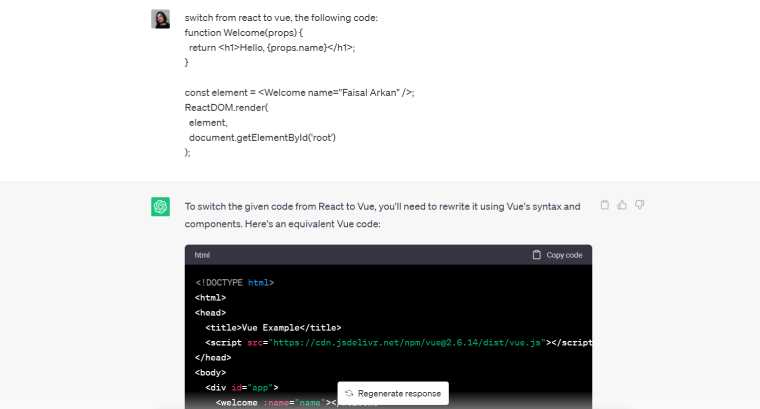The height and width of the screenshot is (409, 760).
Task: Click the document.getElementById('root') line
Action: (x=262, y=138)
